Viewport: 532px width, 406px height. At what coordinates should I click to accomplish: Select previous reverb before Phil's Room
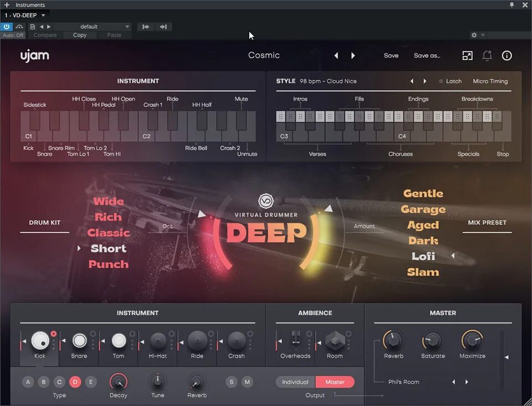(454, 382)
